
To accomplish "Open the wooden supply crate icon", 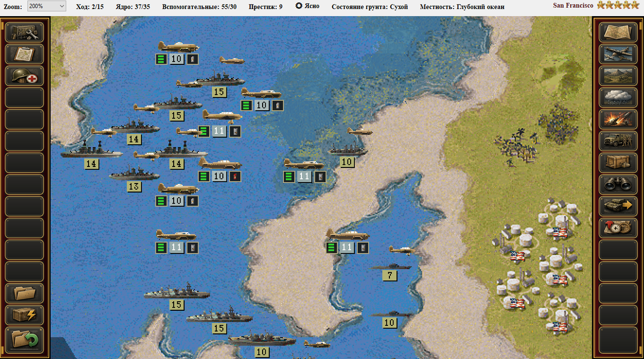I will (x=619, y=162).
